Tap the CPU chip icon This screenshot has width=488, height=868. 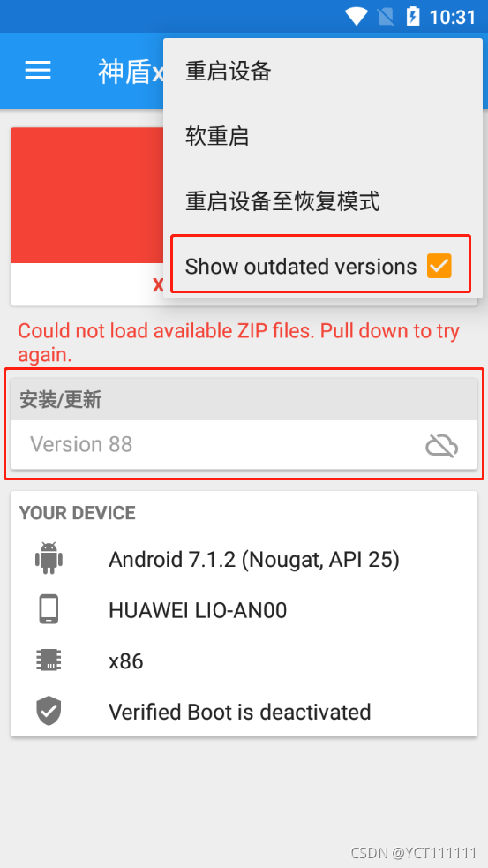tap(49, 660)
